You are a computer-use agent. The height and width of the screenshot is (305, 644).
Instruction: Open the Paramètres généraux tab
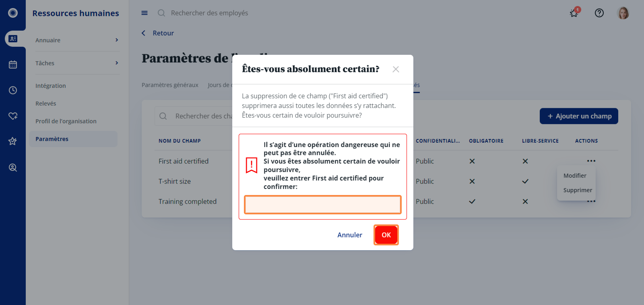point(170,85)
